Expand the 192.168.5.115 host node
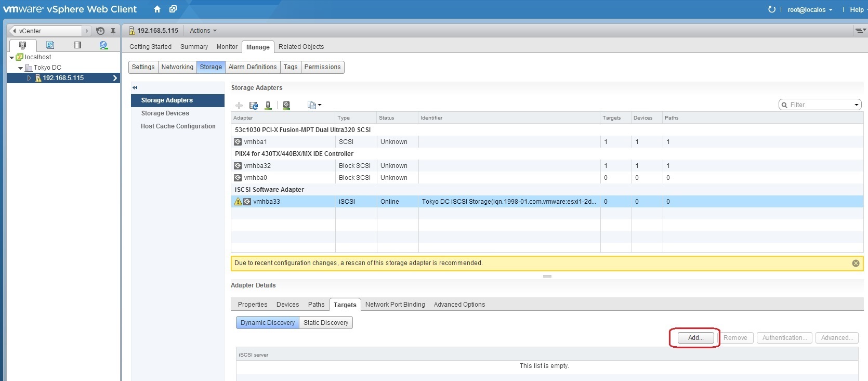The image size is (868, 381). [x=29, y=78]
